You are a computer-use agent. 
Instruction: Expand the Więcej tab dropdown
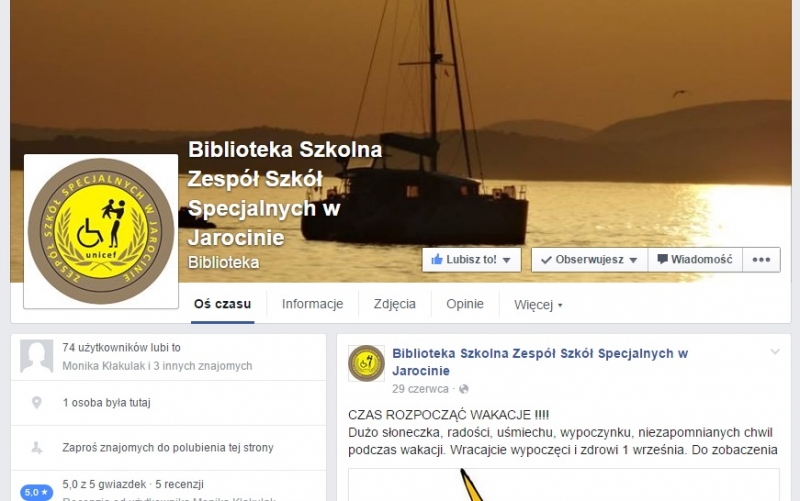tap(538, 305)
